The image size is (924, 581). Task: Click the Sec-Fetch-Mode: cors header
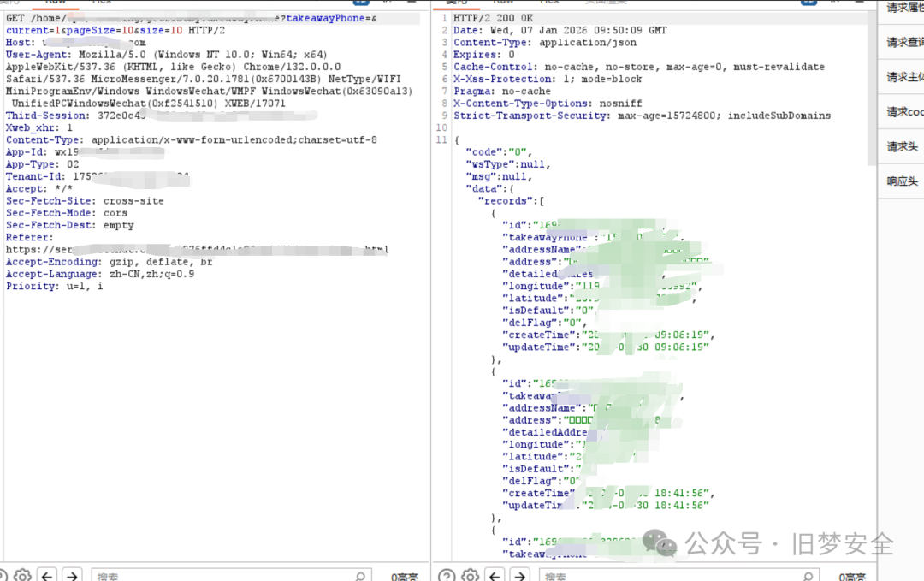tap(67, 213)
